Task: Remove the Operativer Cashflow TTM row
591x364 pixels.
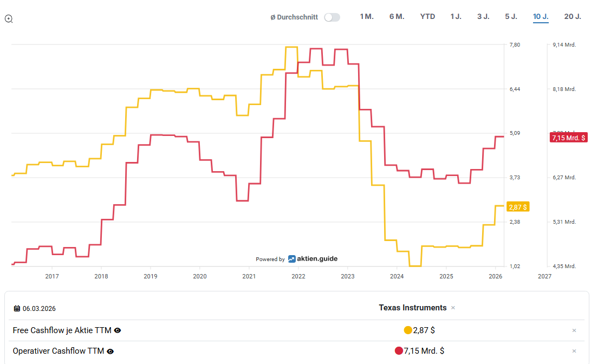Action: tap(574, 351)
